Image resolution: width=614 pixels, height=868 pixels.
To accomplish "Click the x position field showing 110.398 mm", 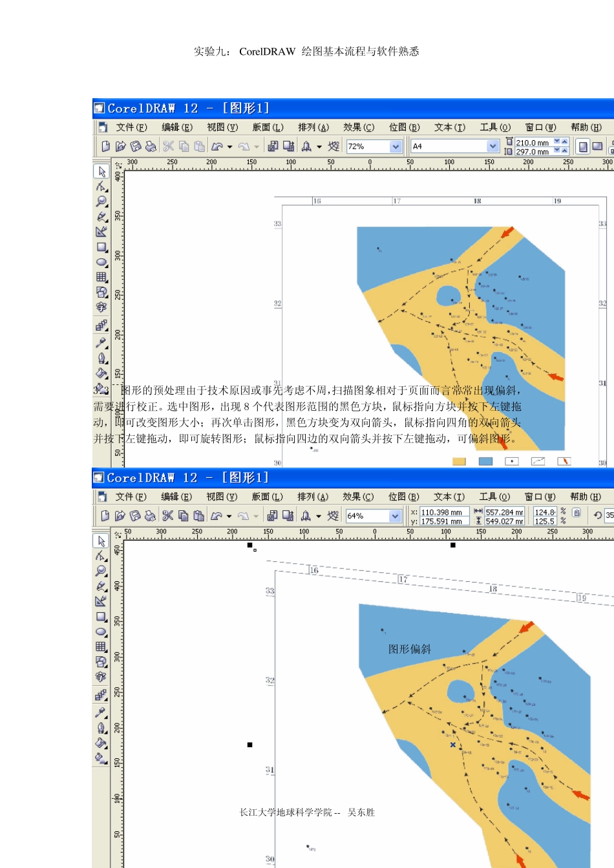I will pyautogui.click(x=445, y=512).
